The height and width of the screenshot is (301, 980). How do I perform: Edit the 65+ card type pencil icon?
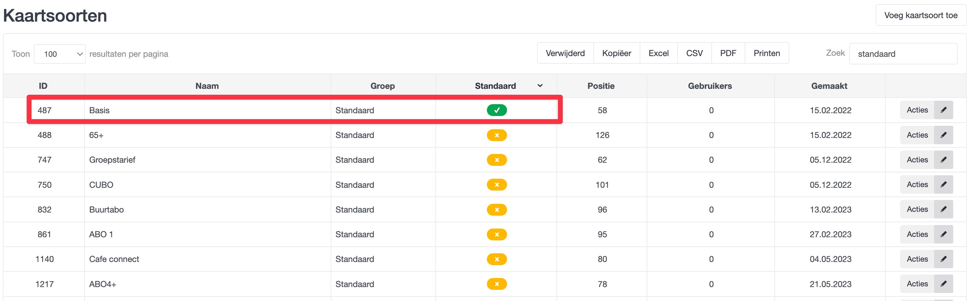click(943, 135)
